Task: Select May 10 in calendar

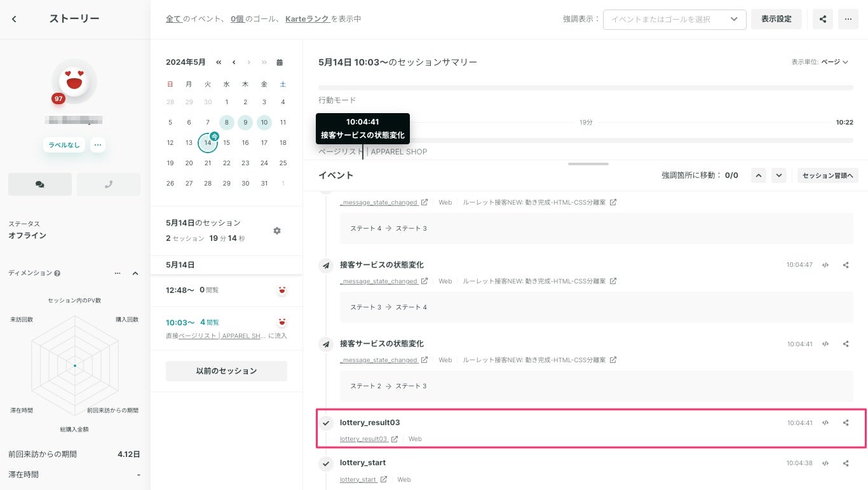Action: tap(264, 123)
